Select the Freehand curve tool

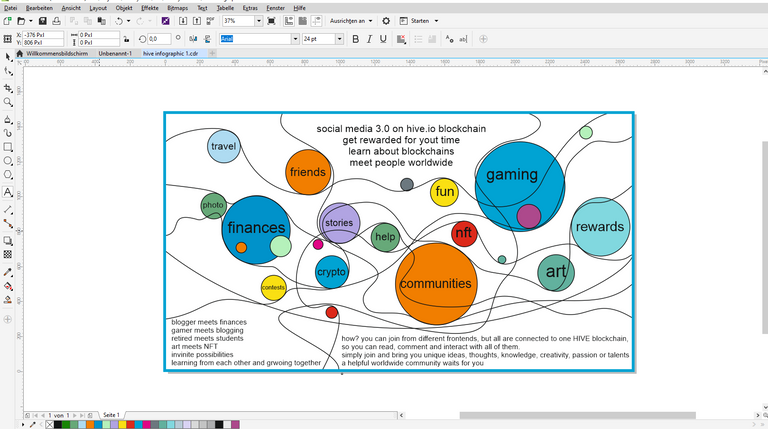(8, 133)
